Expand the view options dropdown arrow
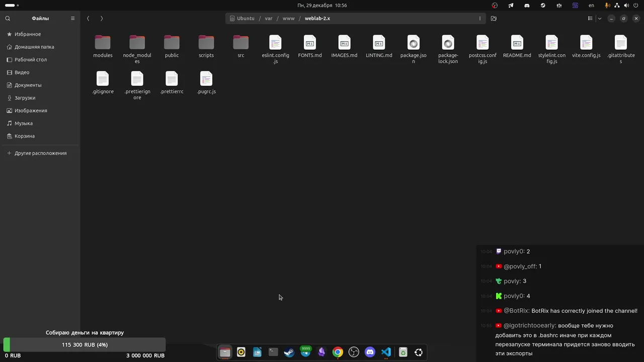The height and width of the screenshot is (362, 644). (x=599, y=18)
